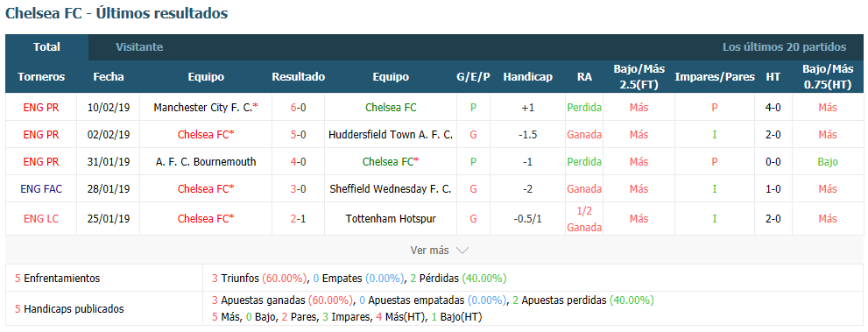Expand more results with Ver más
868x332 pixels.
429,251
